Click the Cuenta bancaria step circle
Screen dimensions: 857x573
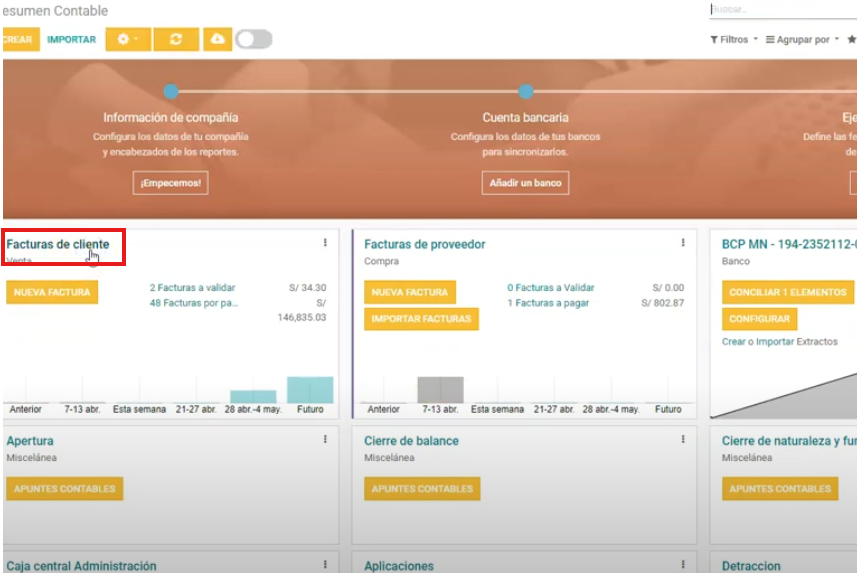[525, 91]
